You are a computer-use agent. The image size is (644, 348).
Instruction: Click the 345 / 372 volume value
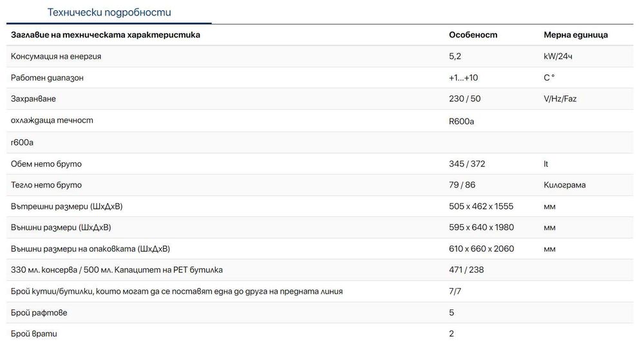(x=467, y=164)
